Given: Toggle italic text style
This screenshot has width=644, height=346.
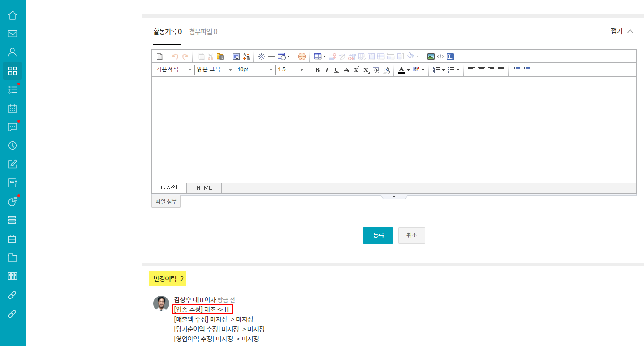Looking at the screenshot, I should pos(327,70).
